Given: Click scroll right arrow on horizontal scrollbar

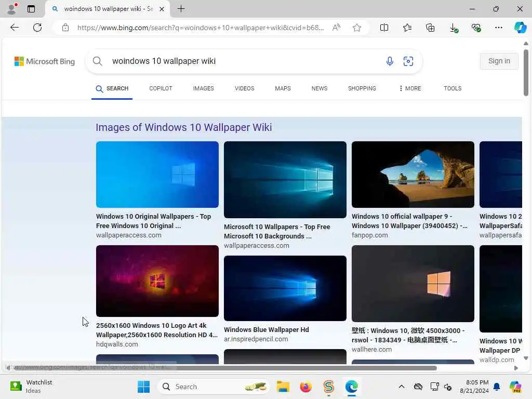Looking at the screenshot, I should (x=516, y=368).
